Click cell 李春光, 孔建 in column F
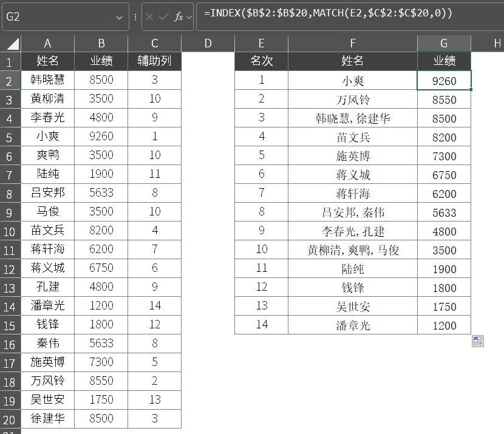Image resolution: width=504 pixels, height=434 pixels. click(x=353, y=231)
